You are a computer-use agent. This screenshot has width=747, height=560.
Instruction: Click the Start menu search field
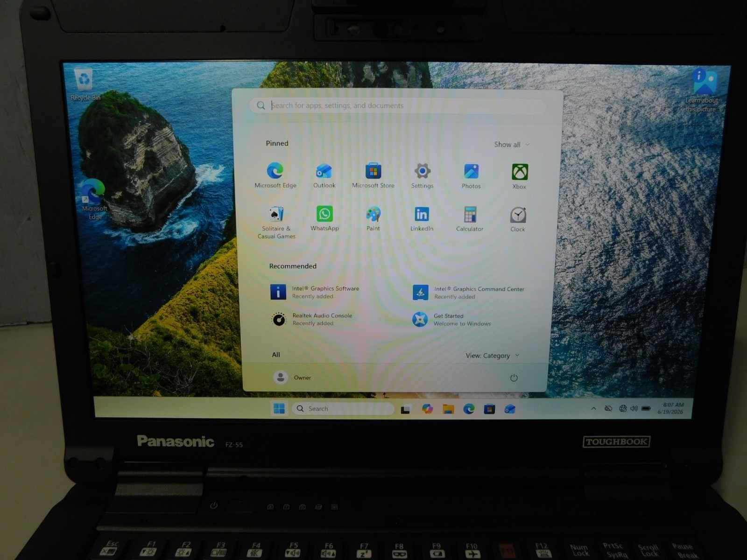coord(397,105)
